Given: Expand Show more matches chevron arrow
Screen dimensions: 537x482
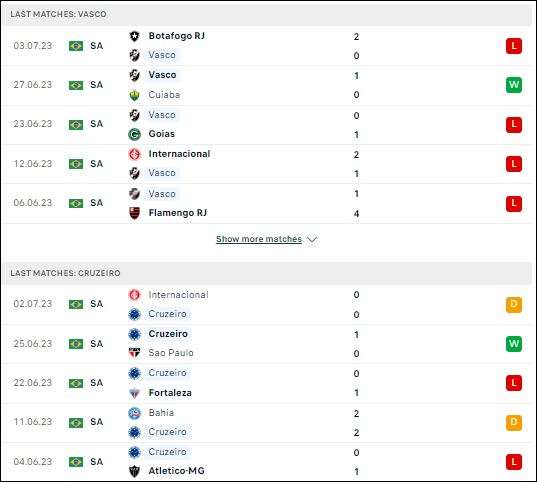Looking at the screenshot, I should click(x=312, y=239).
